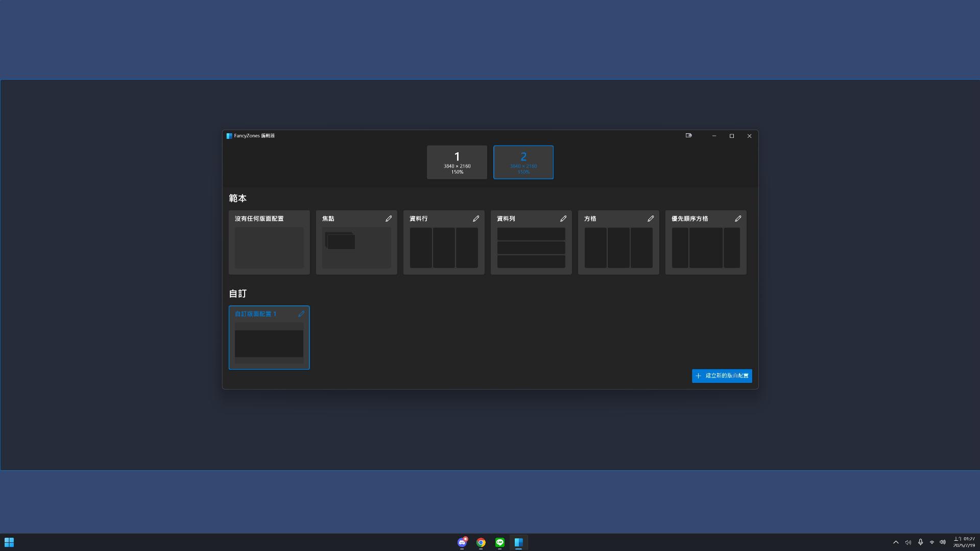Open the Windows Start menu
The width and height of the screenshot is (980, 551).
pyautogui.click(x=9, y=542)
